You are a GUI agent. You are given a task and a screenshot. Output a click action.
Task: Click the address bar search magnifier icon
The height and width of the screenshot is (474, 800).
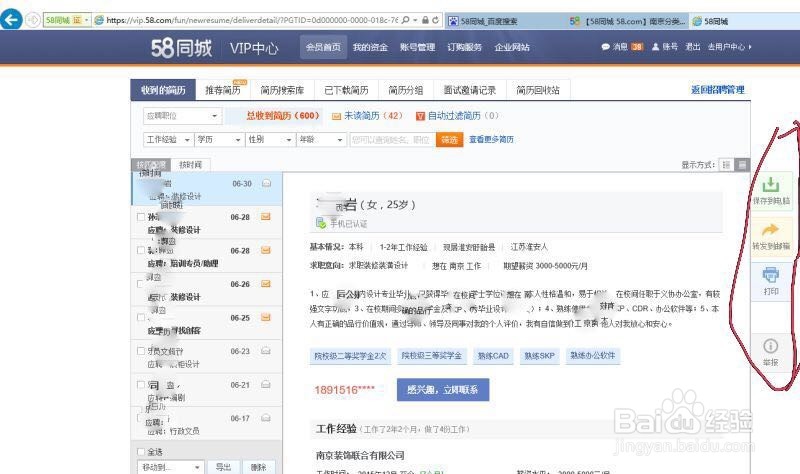pyautogui.click(x=406, y=20)
